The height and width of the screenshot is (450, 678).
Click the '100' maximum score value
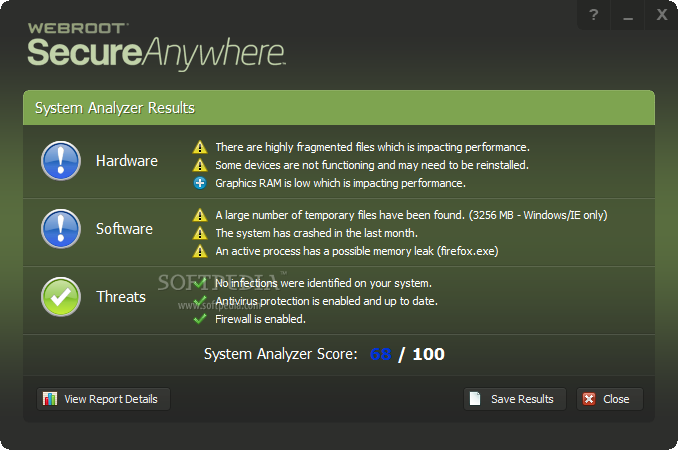coord(429,354)
